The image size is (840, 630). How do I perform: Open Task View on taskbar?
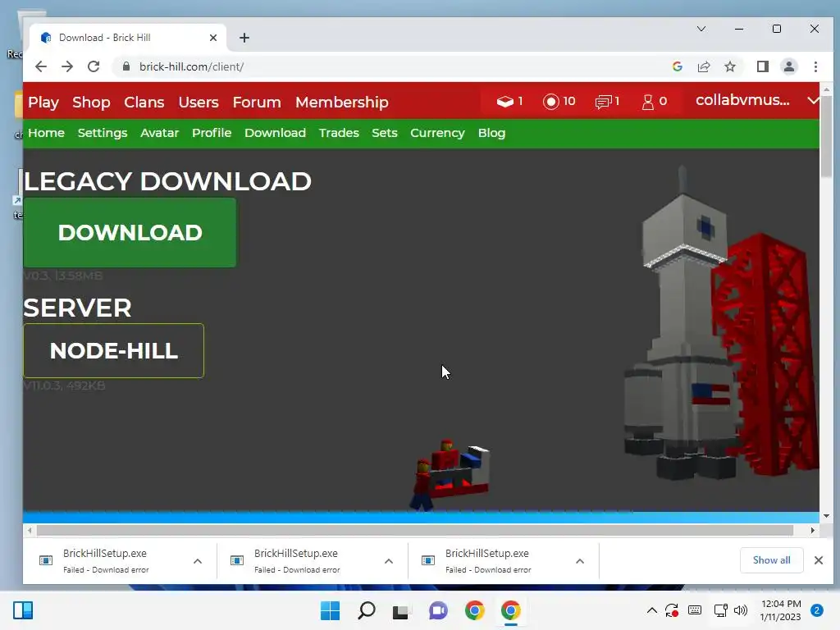[400, 610]
